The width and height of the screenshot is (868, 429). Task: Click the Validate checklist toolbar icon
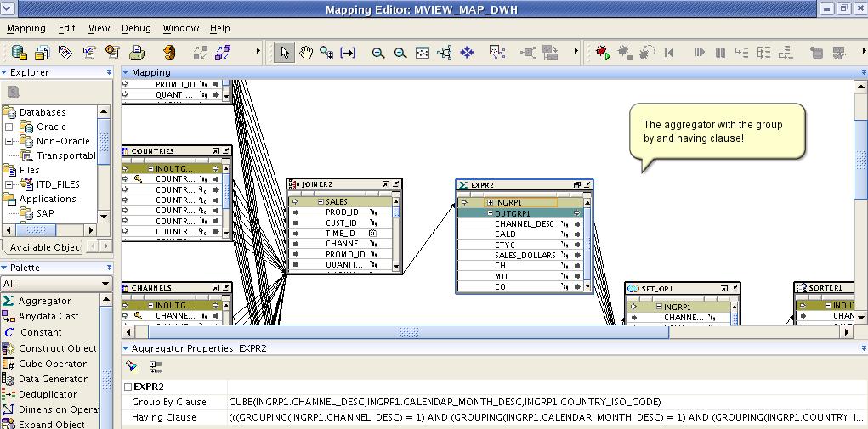(x=89, y=53)
